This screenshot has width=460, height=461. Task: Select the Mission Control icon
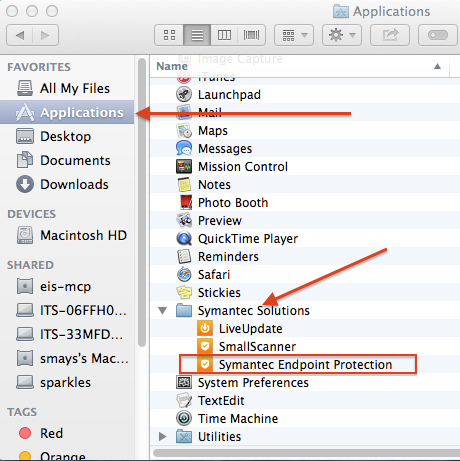pos(184,166)
